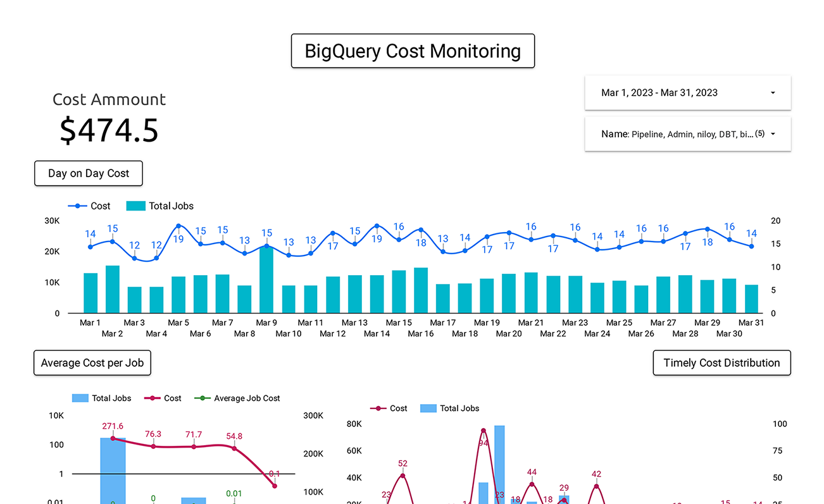Click the Day on Day Cost label
This screenshot has height=504, width=824.
point(89,173)
